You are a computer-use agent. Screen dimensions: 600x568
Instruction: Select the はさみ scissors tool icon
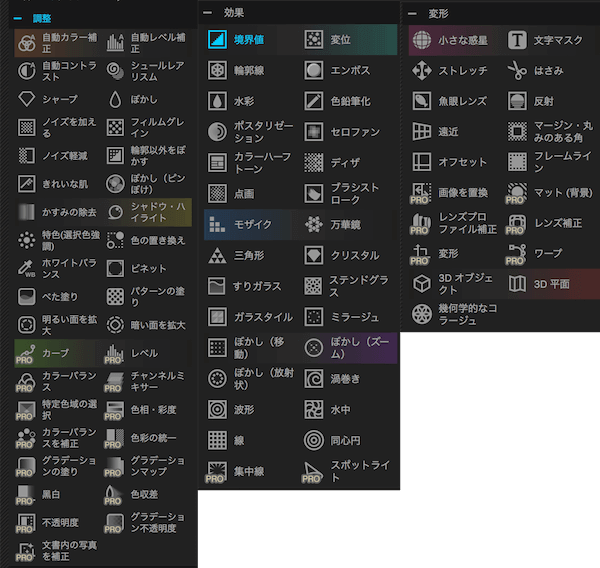pyautogui.click(x=517, y=70)
